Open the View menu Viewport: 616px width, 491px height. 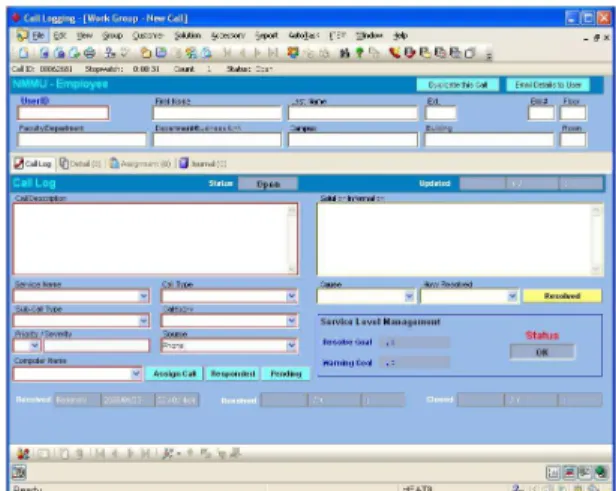[x=84, y=36]
